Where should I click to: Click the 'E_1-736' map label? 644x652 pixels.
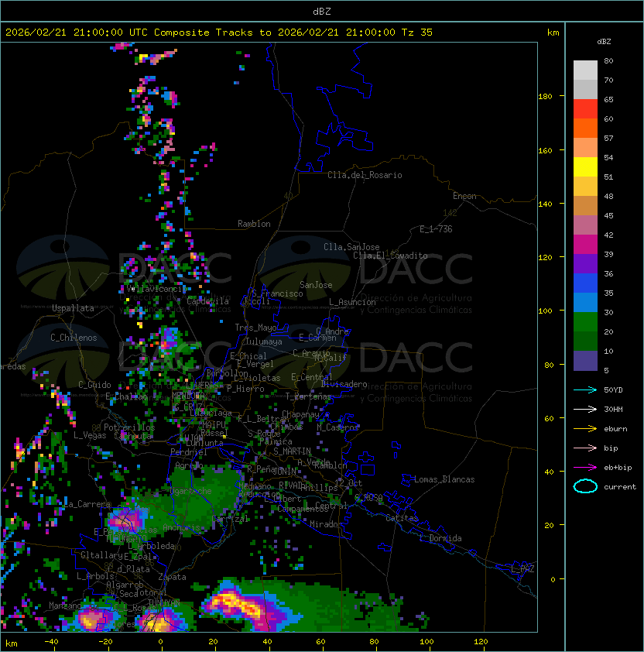[x=436, y=229]
